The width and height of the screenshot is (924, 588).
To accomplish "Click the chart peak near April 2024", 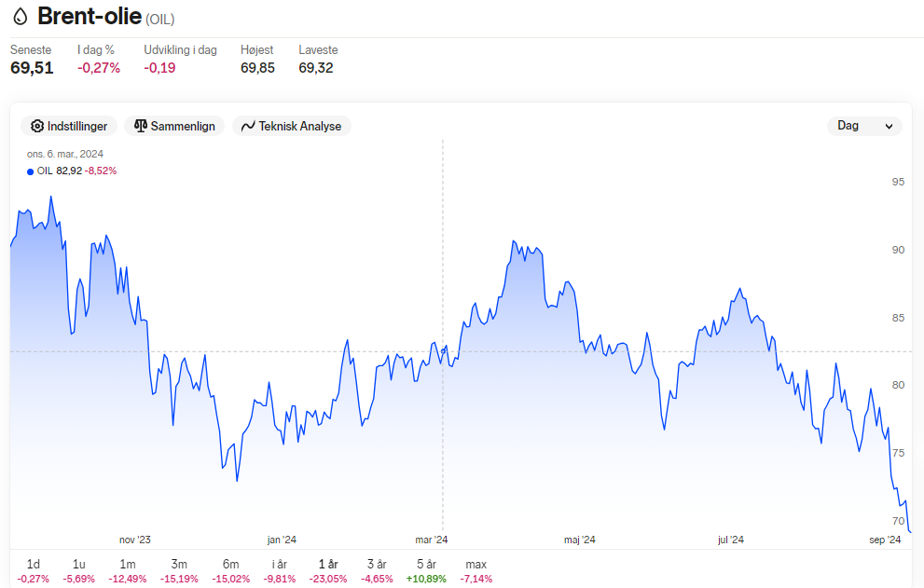I will [513, 241].
